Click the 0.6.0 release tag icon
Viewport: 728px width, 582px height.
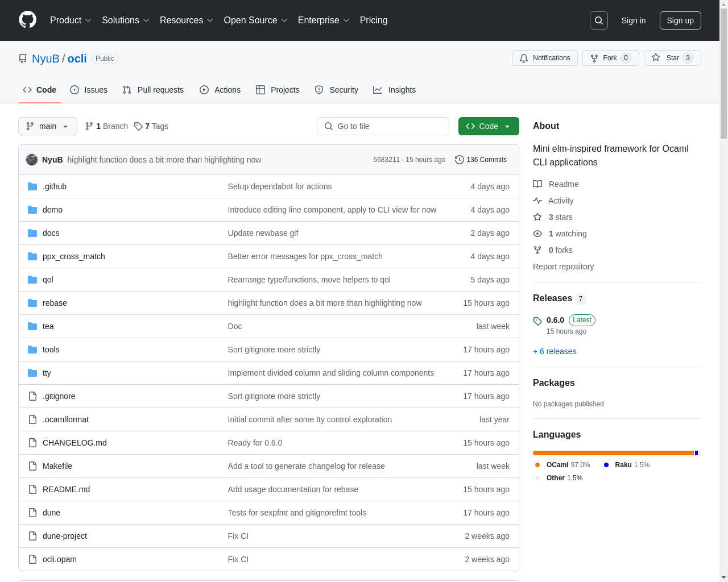537,321
